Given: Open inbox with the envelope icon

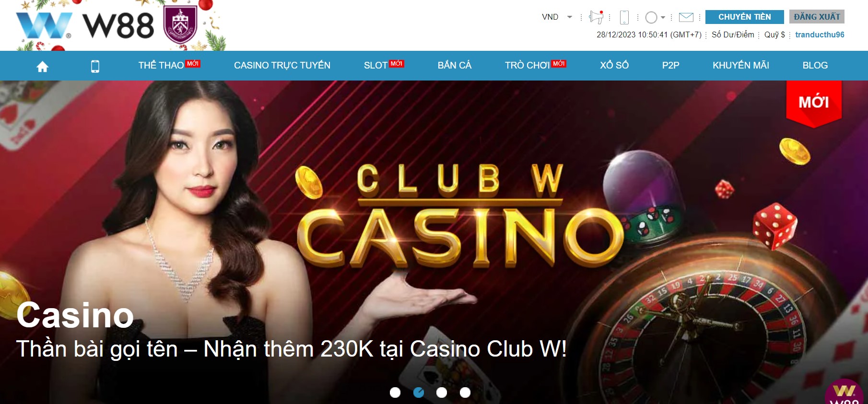Looking at the screenshot, I should [x=686, y=17].
